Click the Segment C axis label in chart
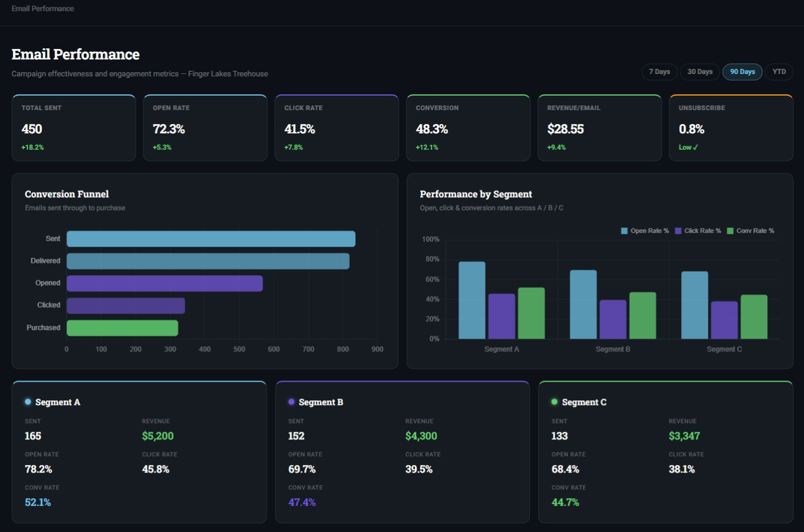Image resolution: width=804 pixels, height=532 pixels. pyautogui.click(x=724, y=349)
